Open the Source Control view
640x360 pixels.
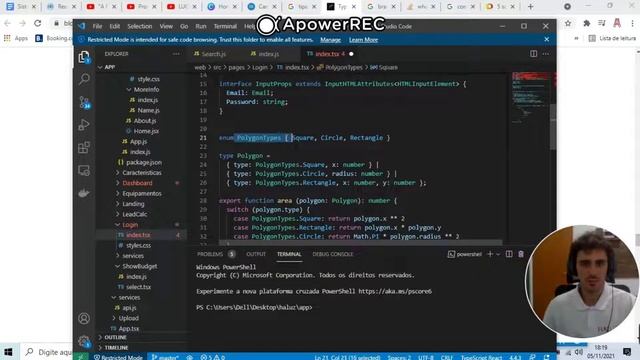(84, 102)
